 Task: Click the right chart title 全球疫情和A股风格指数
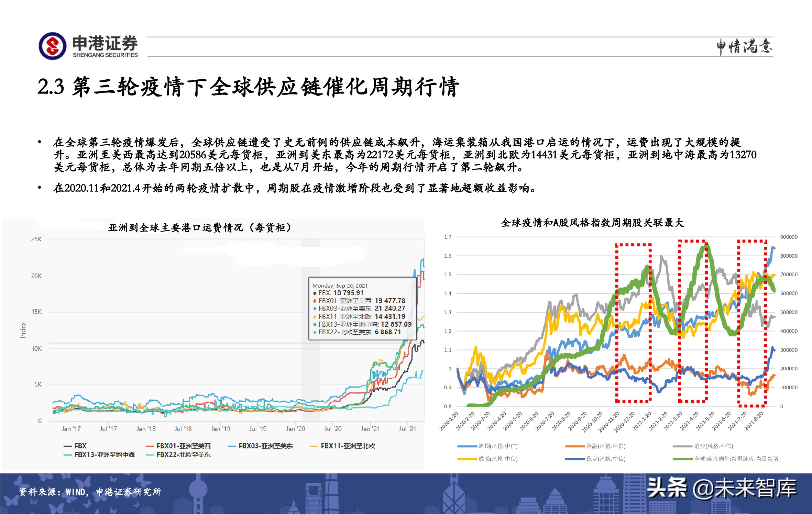click(x=592, y=223)
